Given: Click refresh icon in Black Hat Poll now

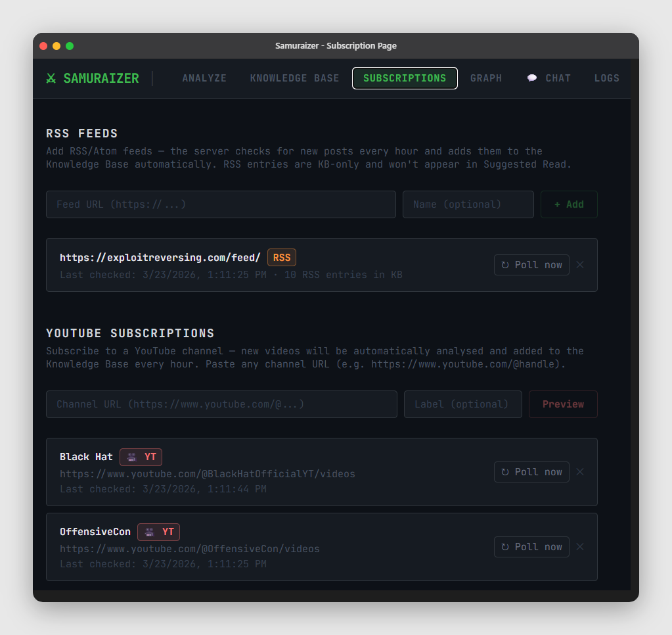Looking at the screenshot, I should click(x=505, y=472).
